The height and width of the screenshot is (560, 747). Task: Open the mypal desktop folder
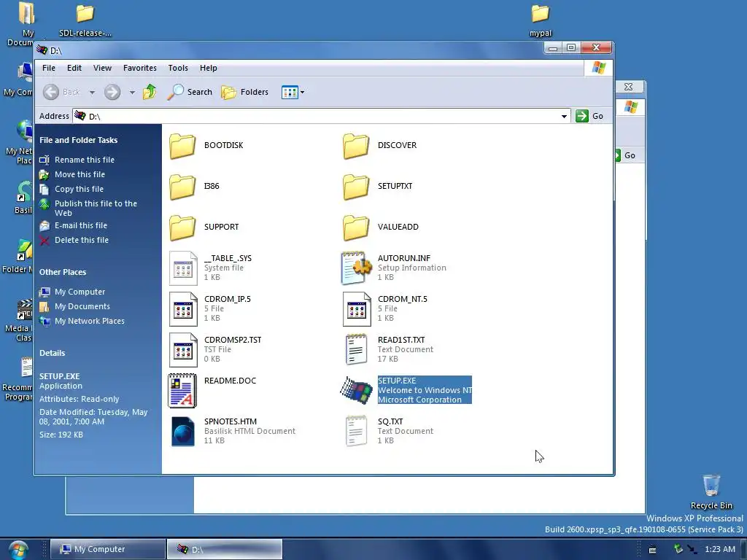[541, 20]
